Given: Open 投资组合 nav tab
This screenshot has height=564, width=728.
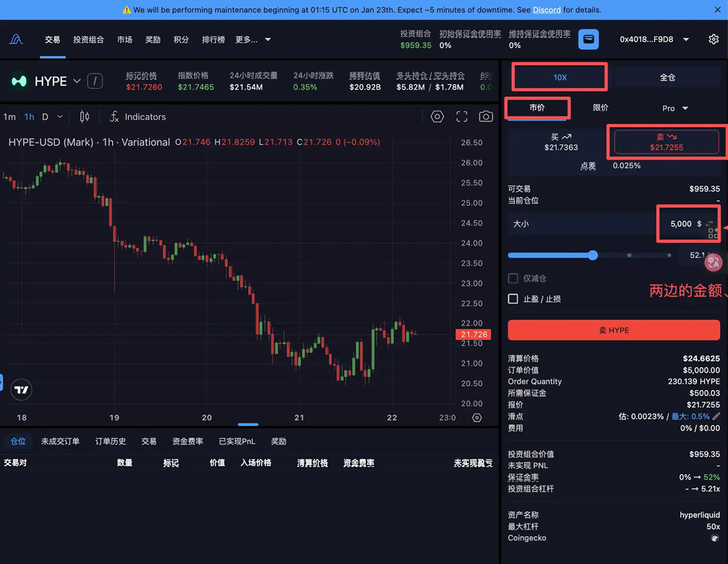Looking at the screenshot, I should (88, 39).
